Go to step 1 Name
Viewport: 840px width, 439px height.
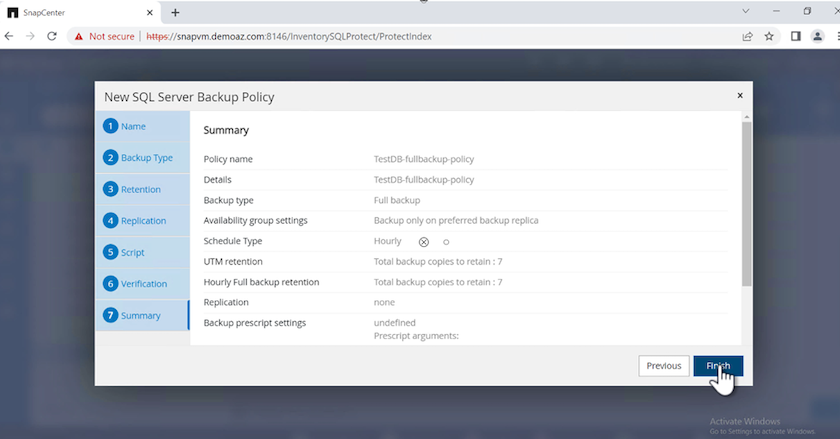[142, 126]
